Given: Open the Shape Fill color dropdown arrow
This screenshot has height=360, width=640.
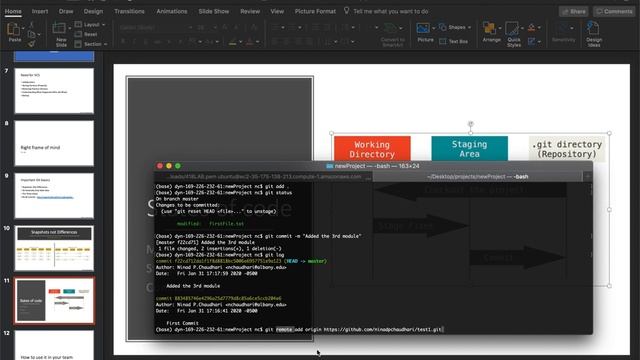Looking at the screenshot, I should [539, 28].
